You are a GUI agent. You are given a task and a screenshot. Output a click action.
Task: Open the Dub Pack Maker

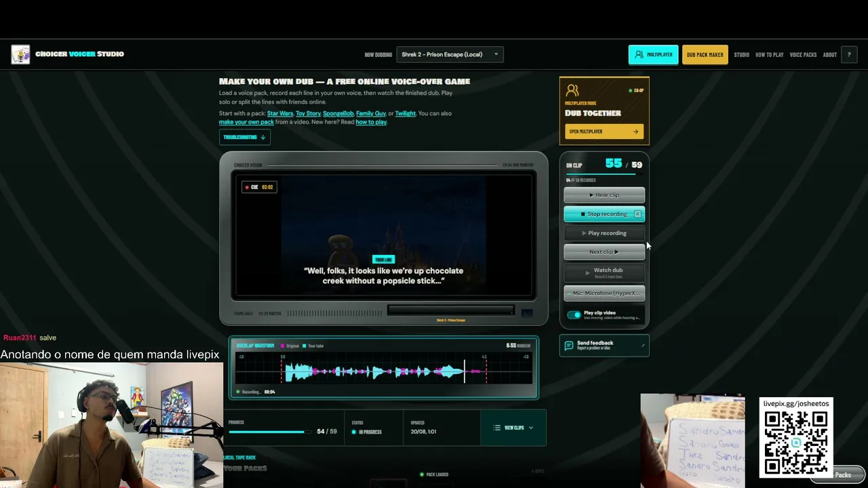[x=705, y=54]
